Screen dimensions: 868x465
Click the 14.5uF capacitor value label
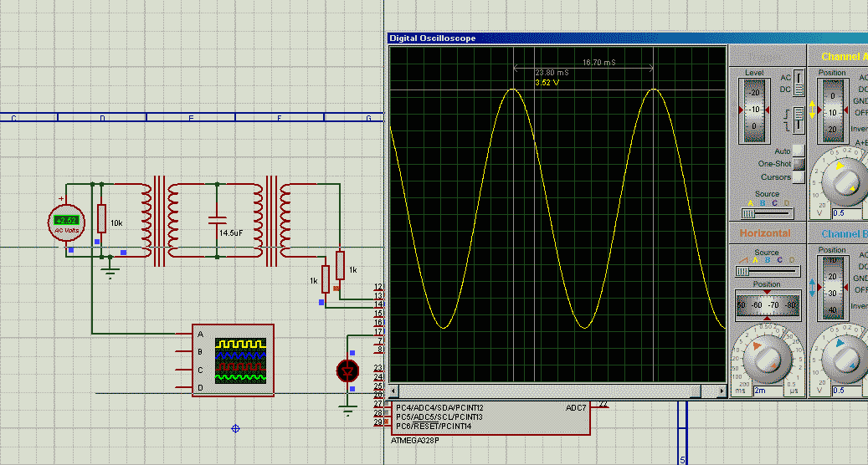pos(231,232)
